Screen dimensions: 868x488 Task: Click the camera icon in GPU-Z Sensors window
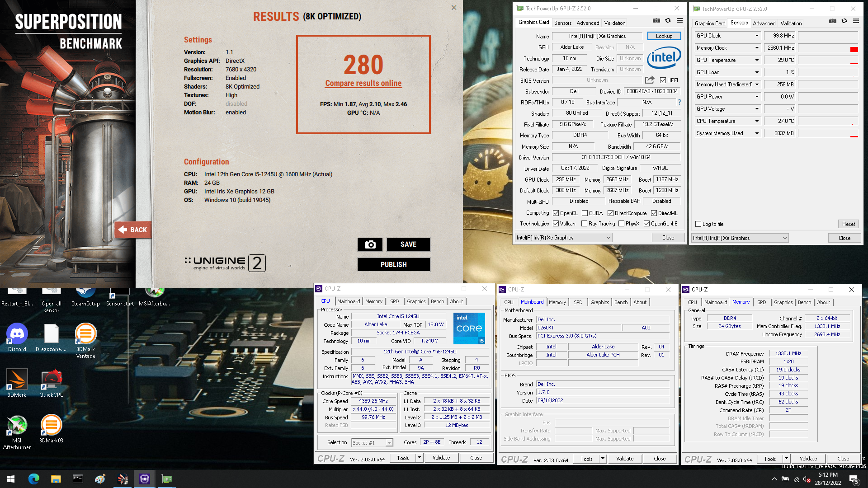pyautogui.click(x=833, y=21)
